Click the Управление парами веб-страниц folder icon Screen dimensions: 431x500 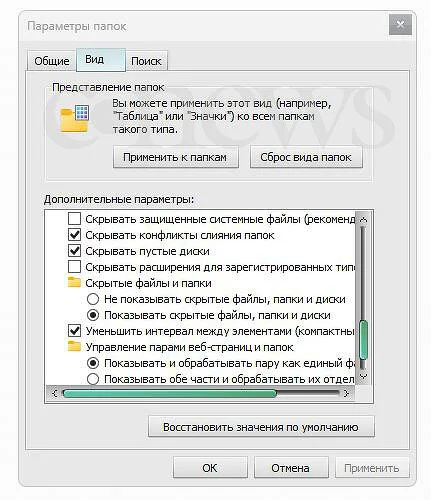point(74,347)
